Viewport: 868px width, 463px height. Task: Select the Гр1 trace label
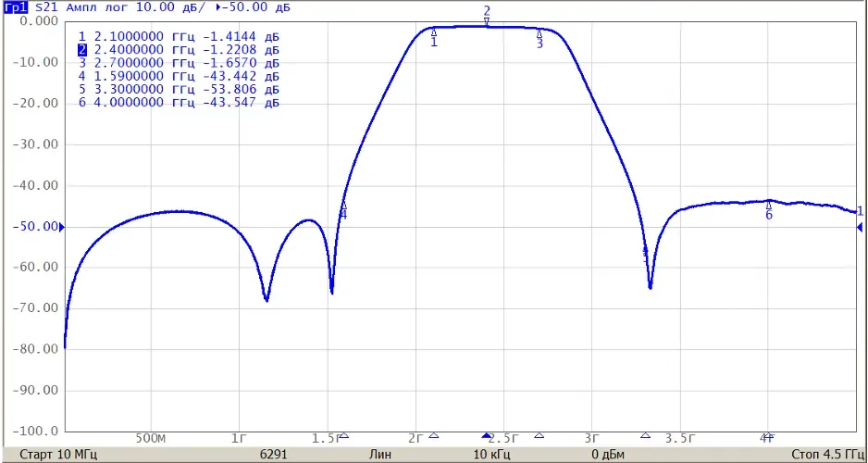pyautogui.click(x=16, y=7)
